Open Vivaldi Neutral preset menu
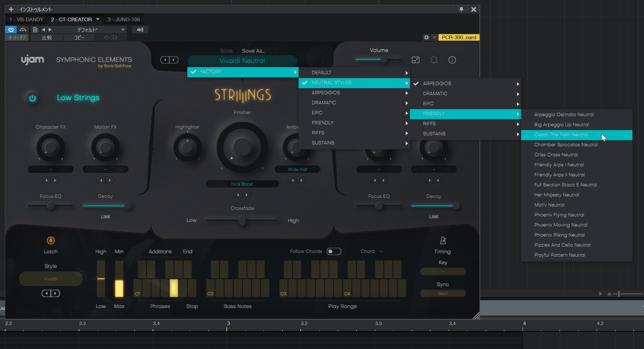The height and width of the screenshot is (349, 644). [x=242, y=61]
